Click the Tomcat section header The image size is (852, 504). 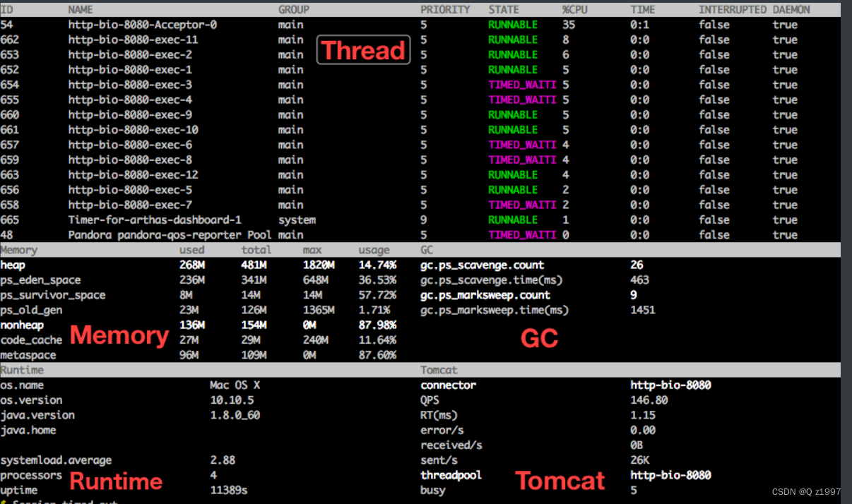click(x=439, y=370)
